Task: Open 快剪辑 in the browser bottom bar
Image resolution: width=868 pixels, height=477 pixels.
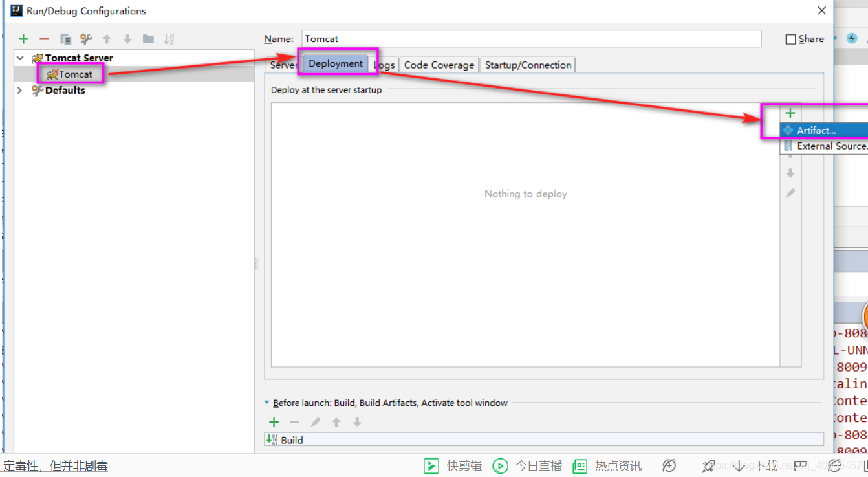Action: (453, 466)
